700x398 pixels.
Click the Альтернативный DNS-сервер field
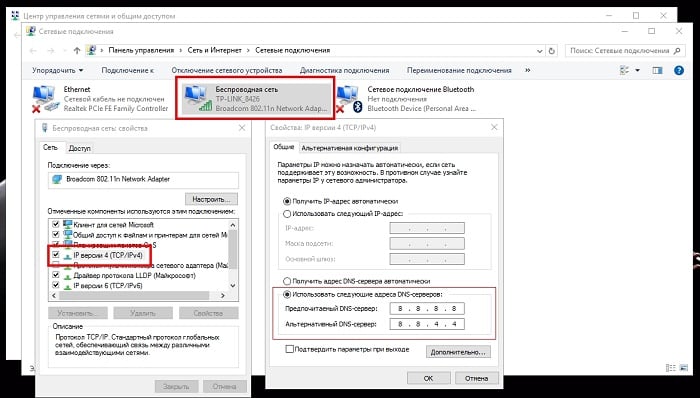(x=427, y=324)
